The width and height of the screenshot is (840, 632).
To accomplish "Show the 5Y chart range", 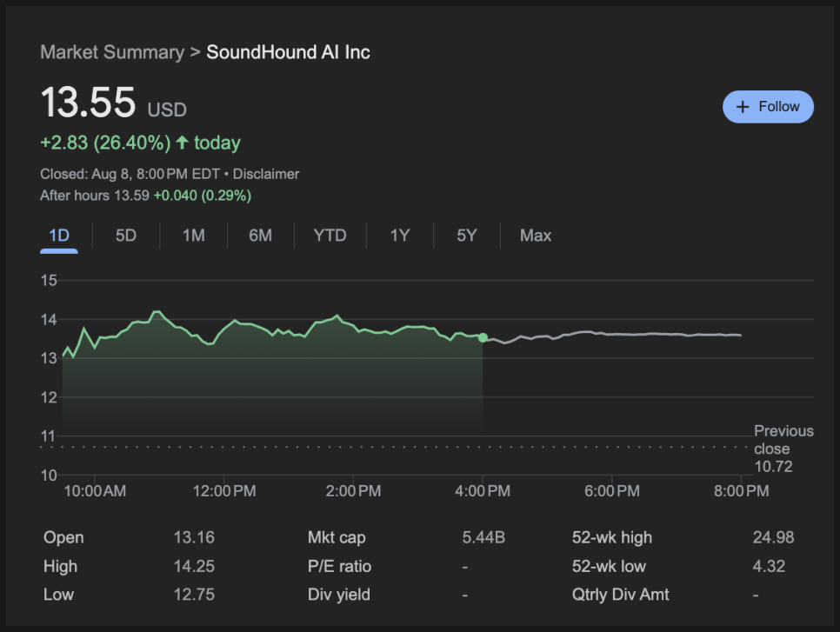I will 467,235.
